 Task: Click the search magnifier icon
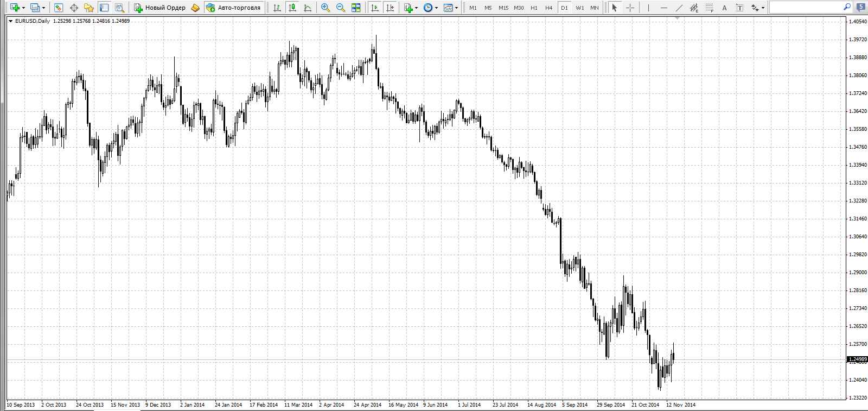click(x=847, y=7)
